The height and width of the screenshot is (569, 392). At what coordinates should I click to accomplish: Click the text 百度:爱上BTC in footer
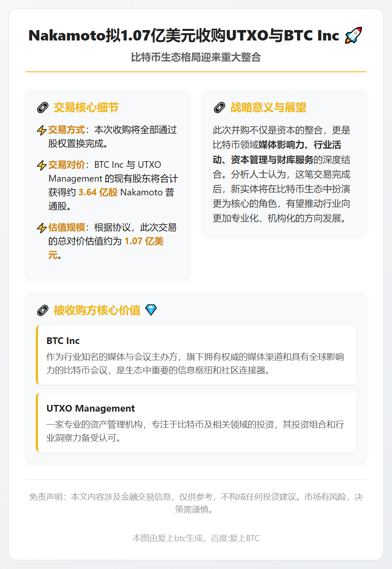tap(235, 539)
